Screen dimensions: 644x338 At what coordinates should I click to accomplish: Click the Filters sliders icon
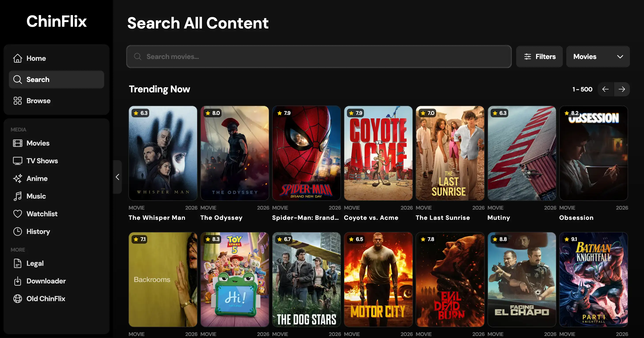[x=527, y=57]
